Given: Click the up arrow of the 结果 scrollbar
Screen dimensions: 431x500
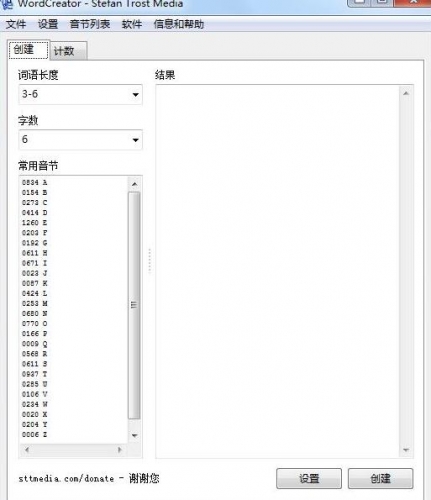Looking at the screenshot, I should (406, 93).
